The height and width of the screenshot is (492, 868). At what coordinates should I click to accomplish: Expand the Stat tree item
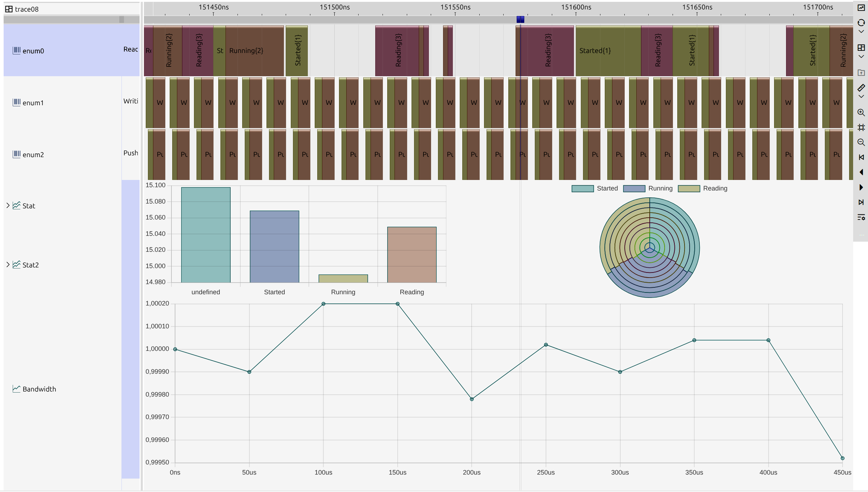[x=8, y=205]
